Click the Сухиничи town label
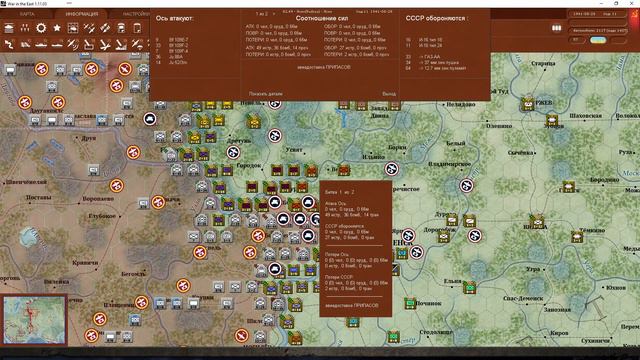 point(596,340)
